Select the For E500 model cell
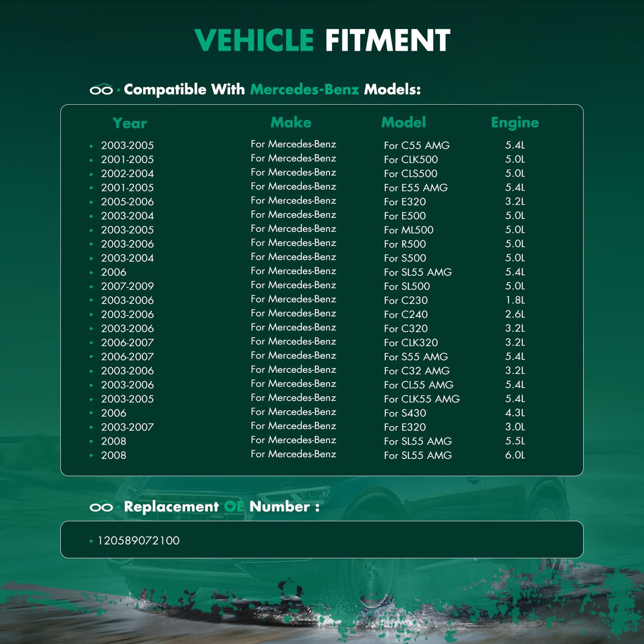 tap(405, 216)
